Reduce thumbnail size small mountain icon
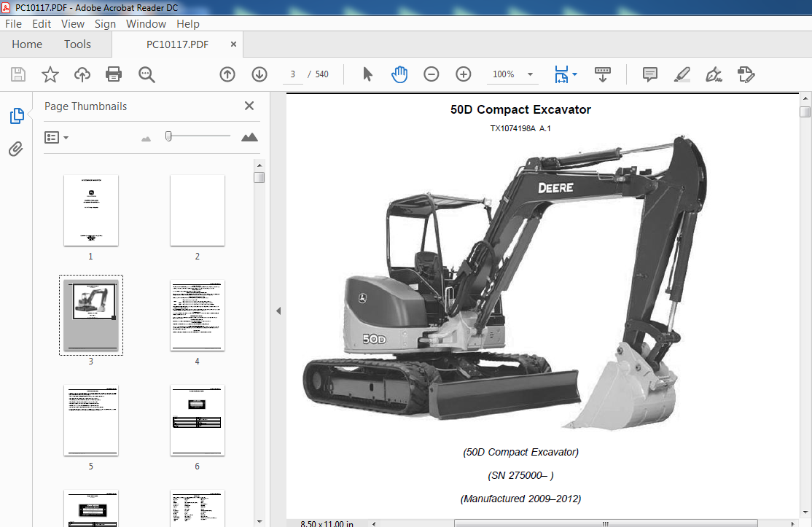Image resolution: width=812 pixels, height=527 pixels. point(146,138)
